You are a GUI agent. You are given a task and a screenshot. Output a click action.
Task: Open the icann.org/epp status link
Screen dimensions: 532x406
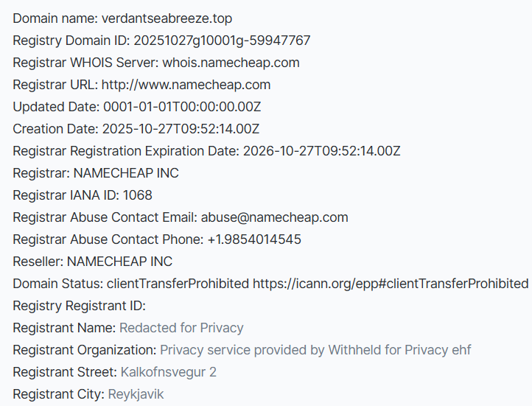[x=391, y=284]
